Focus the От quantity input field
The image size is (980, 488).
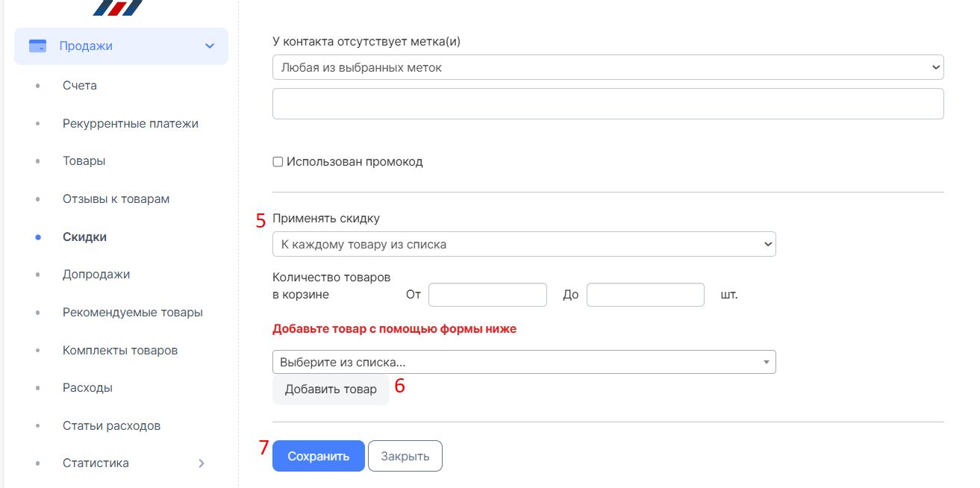pyautogui.click(x=488, y=295)
